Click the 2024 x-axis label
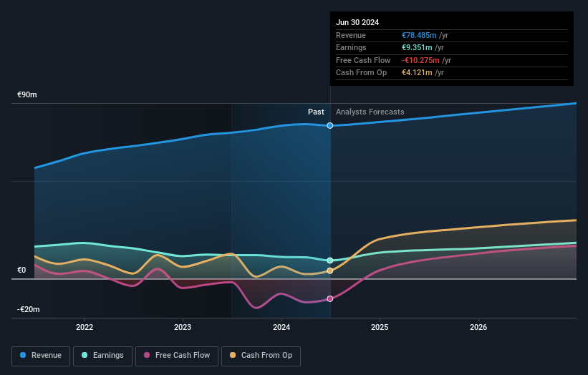The height and width of the screenshot is (375, 588). 281,327
